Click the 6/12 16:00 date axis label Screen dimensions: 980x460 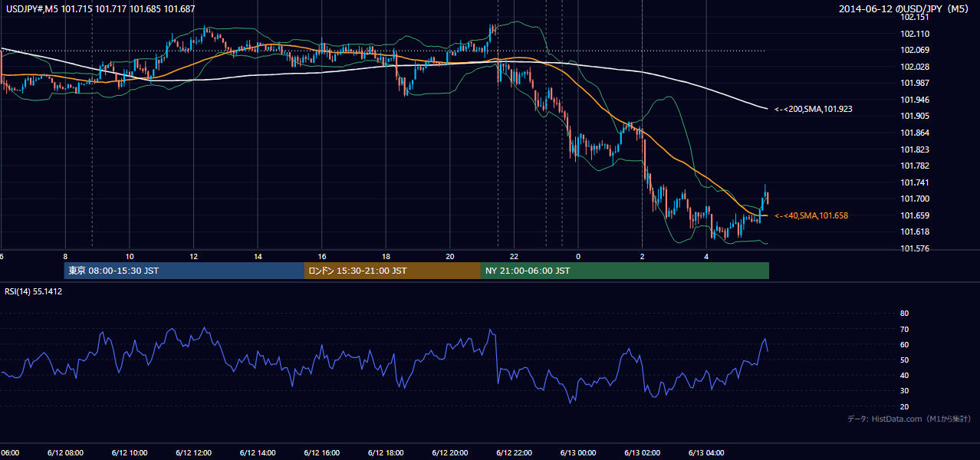(321, 452)
